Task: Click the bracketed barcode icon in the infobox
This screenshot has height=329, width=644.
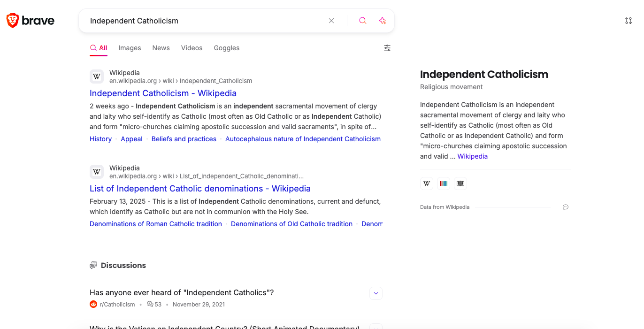Action: 460,184
